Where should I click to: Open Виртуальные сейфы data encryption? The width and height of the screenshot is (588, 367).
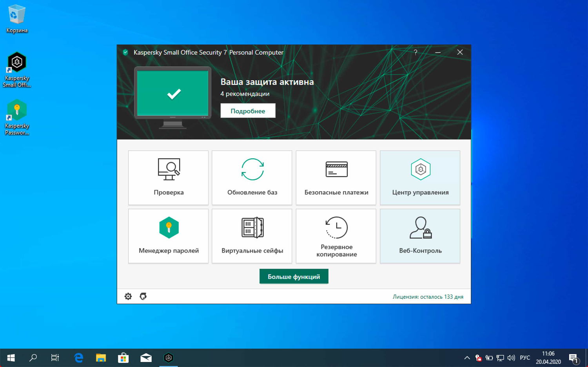252,235
